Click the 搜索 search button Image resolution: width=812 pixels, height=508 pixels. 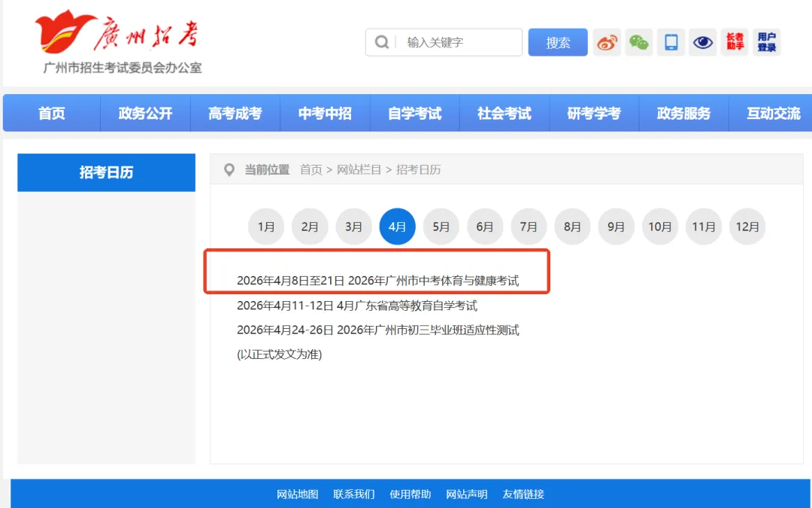point(557,42)
